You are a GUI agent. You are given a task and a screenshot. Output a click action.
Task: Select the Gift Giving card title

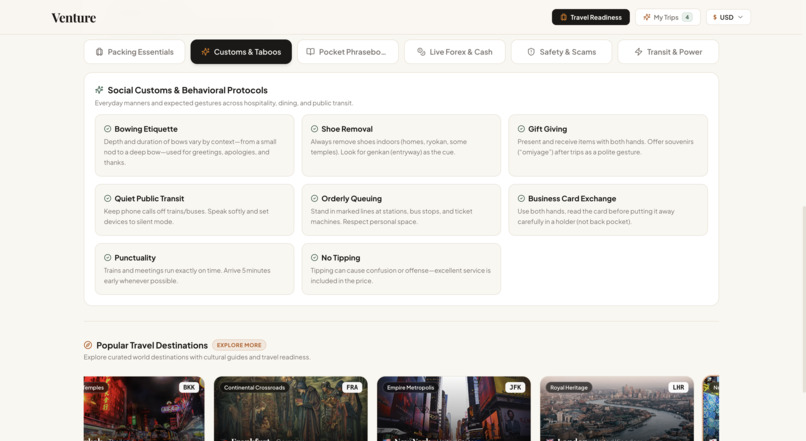point(547,129)
